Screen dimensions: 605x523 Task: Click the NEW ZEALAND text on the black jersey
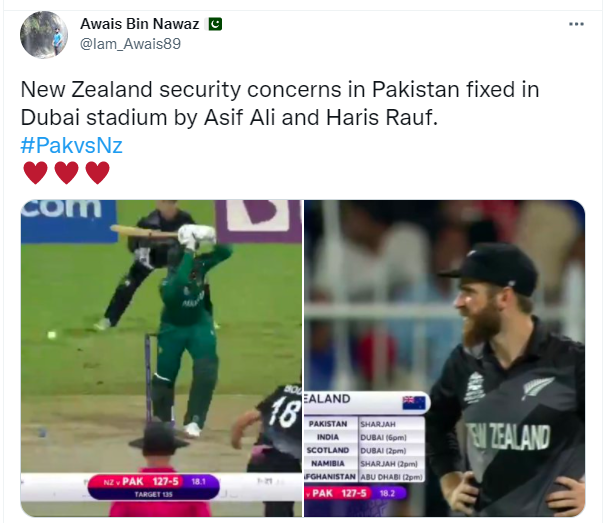[507, 437]
